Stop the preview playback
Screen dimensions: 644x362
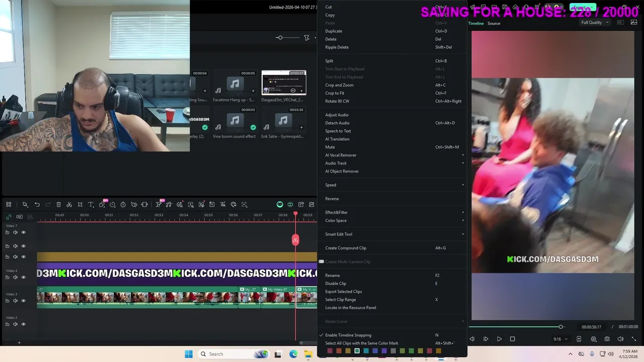point(513,339)
